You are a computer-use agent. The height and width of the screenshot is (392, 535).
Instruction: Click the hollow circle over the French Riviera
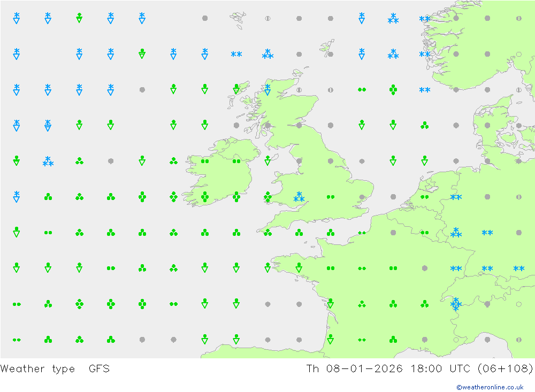pos(456,340)
